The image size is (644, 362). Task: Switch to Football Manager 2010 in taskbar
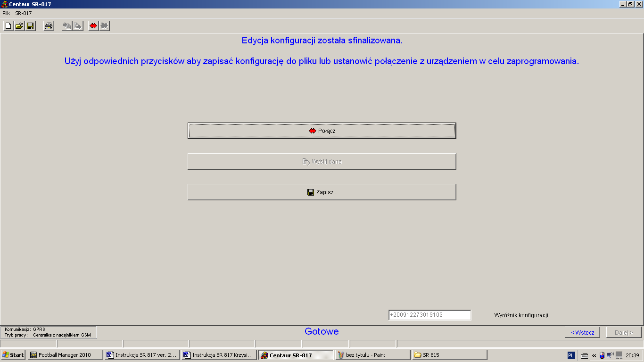66,355
